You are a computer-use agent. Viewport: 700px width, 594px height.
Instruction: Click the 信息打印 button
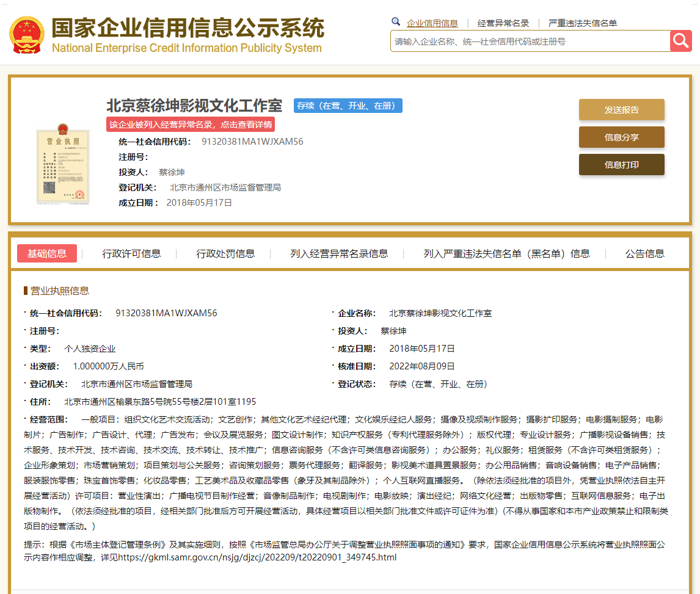click(x=621, y=165)
